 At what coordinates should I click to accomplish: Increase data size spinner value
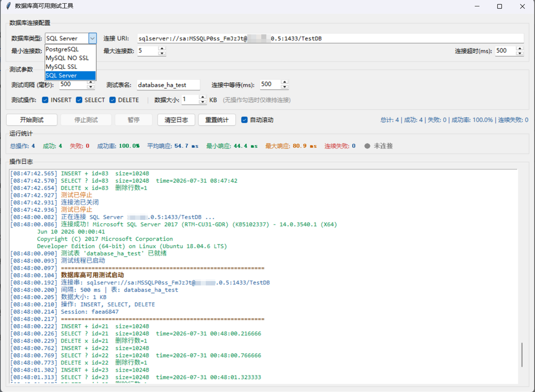pos(202,97)
